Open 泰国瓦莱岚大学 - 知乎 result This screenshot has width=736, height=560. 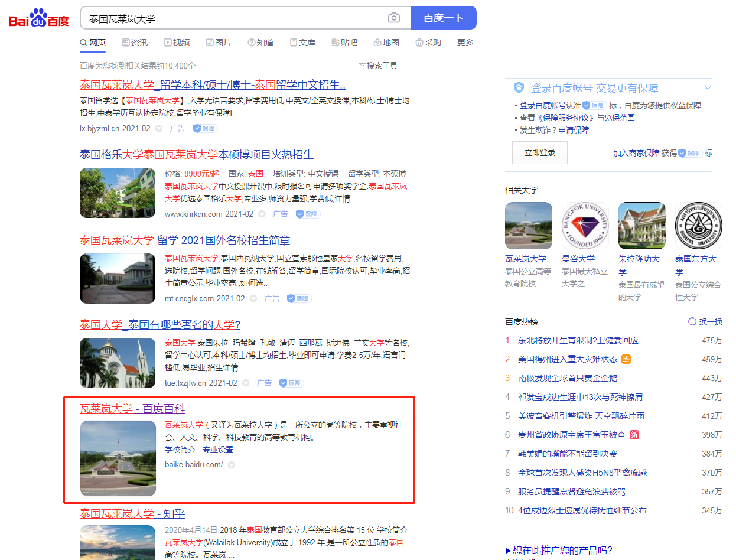click(x=132, y=513)
